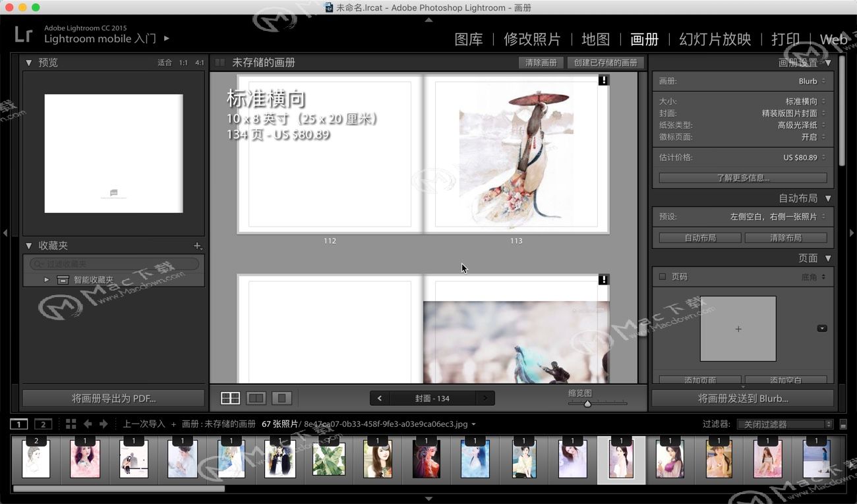Switch to the 地图 module
The height and width of the screenshot is (504, 857).
pyautogui.click(x=596, y=39)
